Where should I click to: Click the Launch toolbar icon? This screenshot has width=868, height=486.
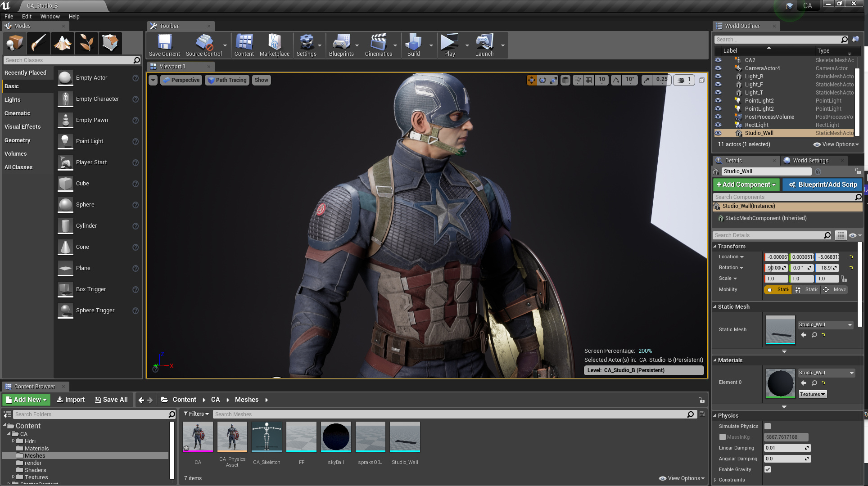tap(484, 45)
